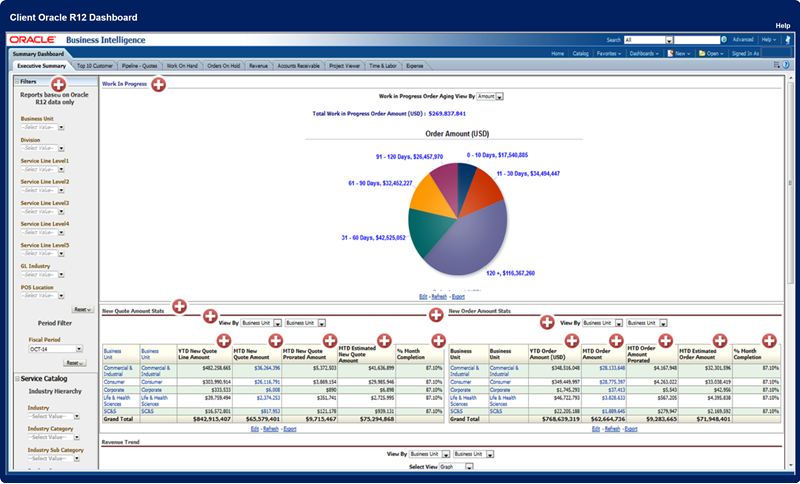Click the search text input field
The height and width of the screenshot is (484, 800).
tap(696, 40)
